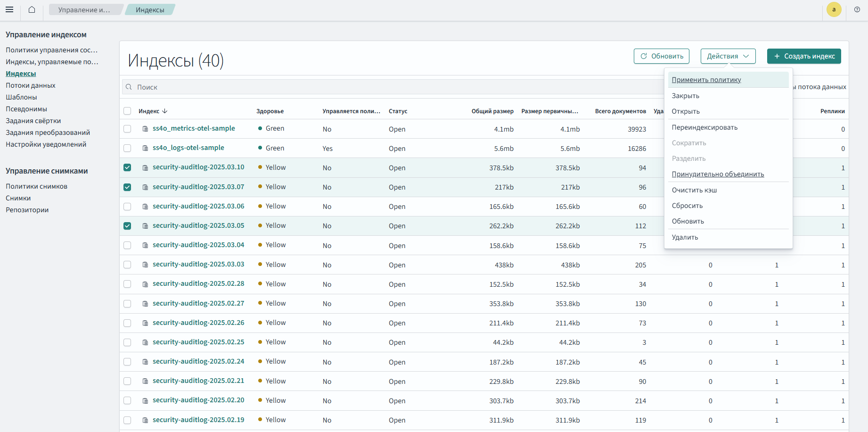The height and width of the screenshot is (432, 868).
Task: Choose Применить политику from the actions menu
Action: 706,80
